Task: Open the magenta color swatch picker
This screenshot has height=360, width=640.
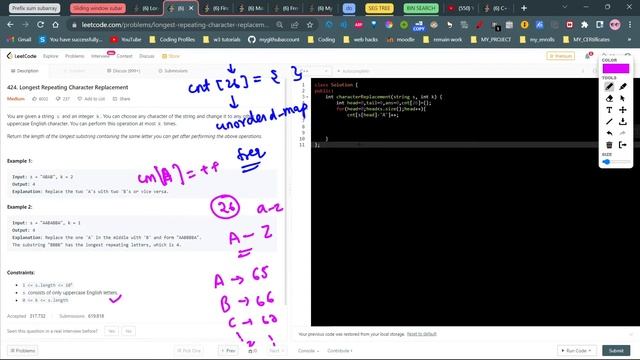Action: 616,69
